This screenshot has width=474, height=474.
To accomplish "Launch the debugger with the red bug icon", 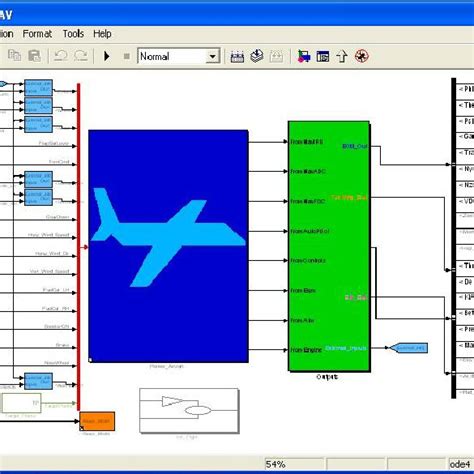I will tap(361, 56).
